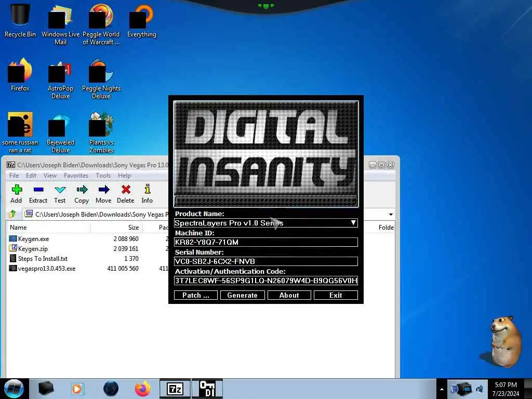Screen dimensions: 532x399
Task: Switch to the keygen DI taskbar button
Action: tap(207, 389)
